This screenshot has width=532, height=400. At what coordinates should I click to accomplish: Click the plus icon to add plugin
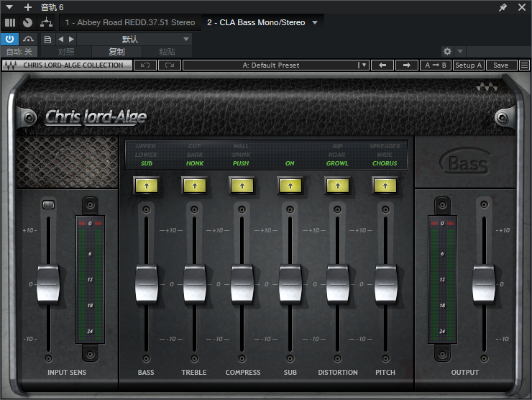[28, 7]
